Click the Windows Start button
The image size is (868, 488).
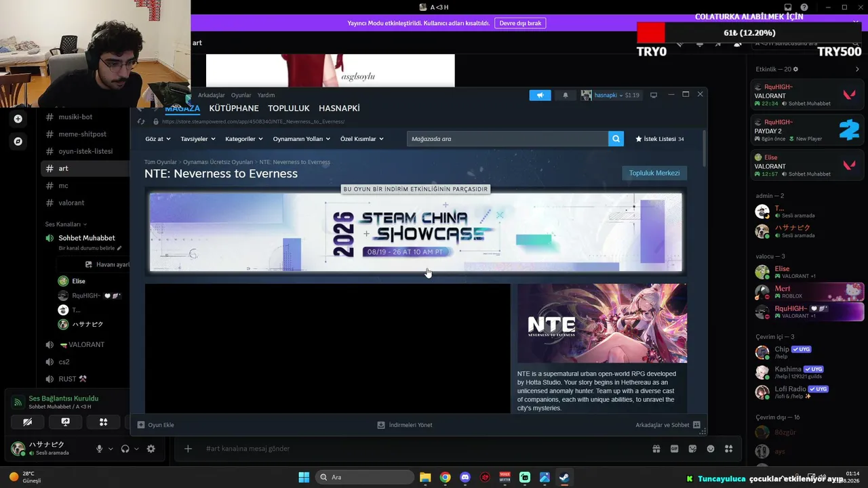point(304,477)
